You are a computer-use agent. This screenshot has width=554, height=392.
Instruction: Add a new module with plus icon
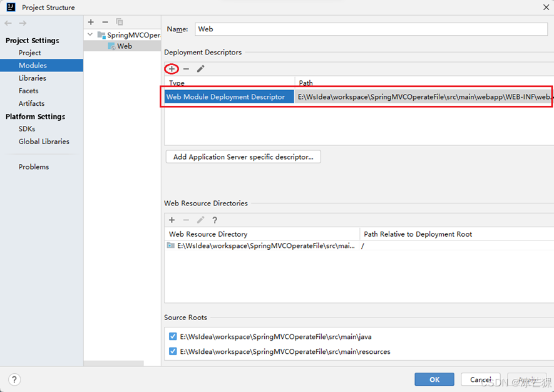coord(91,22)
